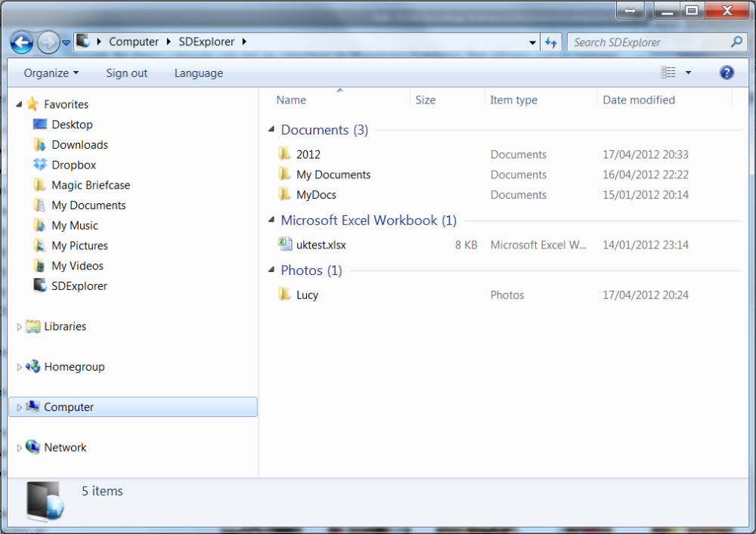Click the Homegroup icon in navigation pane

[33, 366]
